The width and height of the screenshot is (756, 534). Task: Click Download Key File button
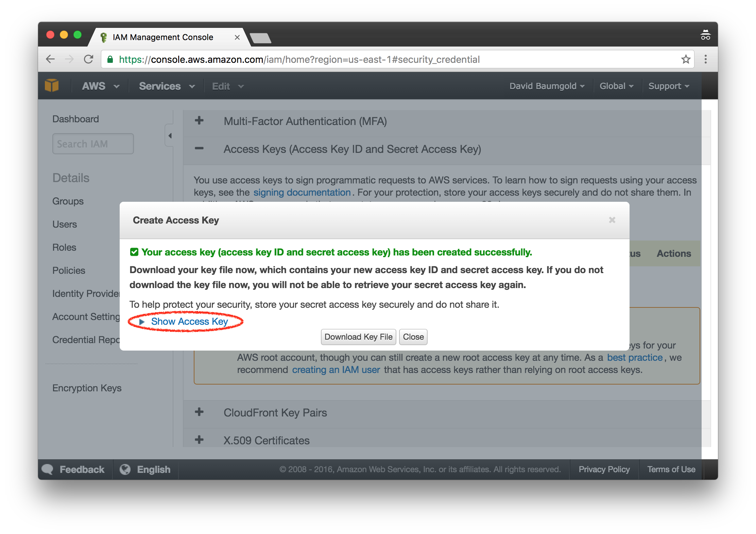tap(359, 337)
